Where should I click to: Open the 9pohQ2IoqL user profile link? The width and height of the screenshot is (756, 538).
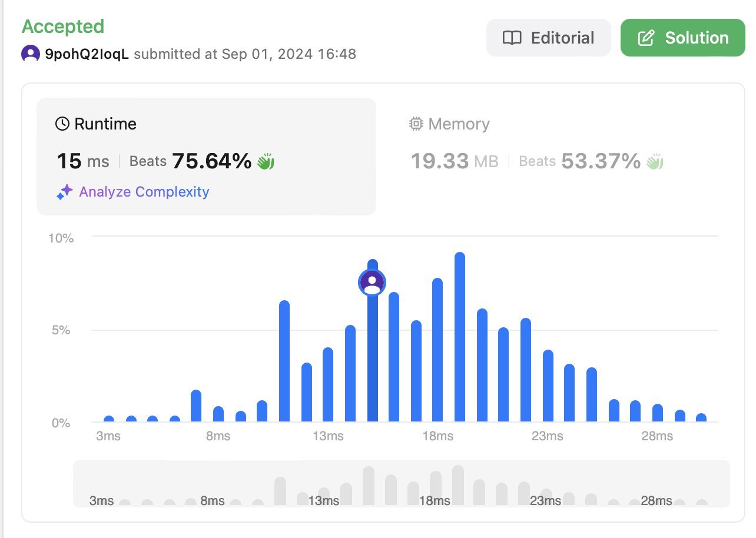pos(87,54)
